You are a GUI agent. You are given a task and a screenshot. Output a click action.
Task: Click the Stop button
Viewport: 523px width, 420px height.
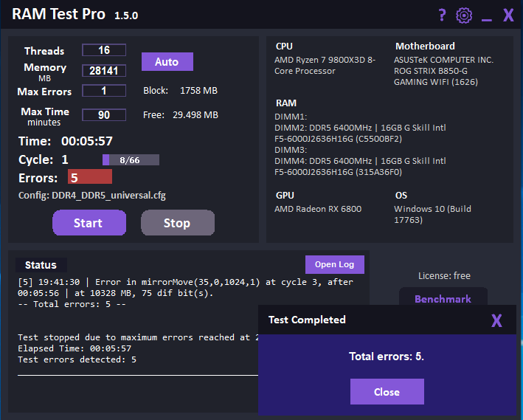coord(178,223)
